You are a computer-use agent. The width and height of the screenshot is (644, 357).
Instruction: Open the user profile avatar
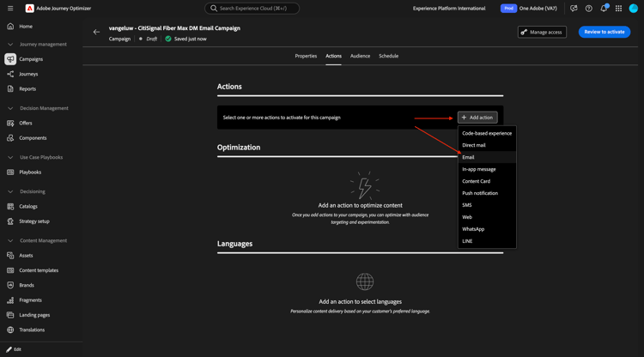[634, 9]
